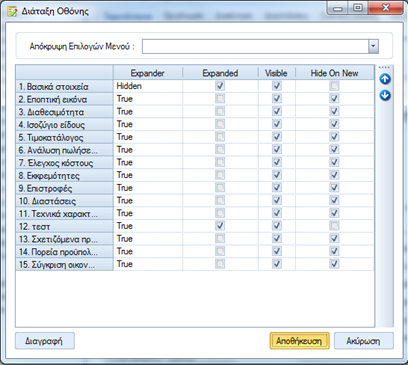Click the Διάταξη Οθόνης title bar icon

[12, 11]
